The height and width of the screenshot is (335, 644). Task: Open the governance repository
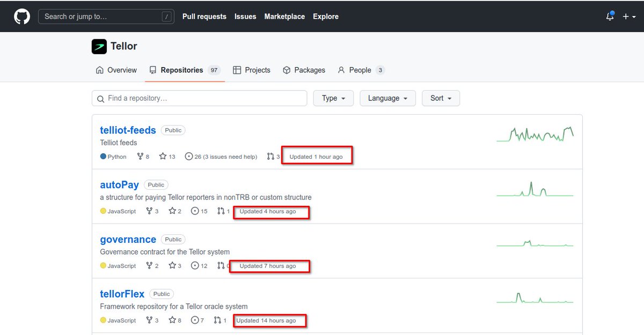(x=128, y=240)
